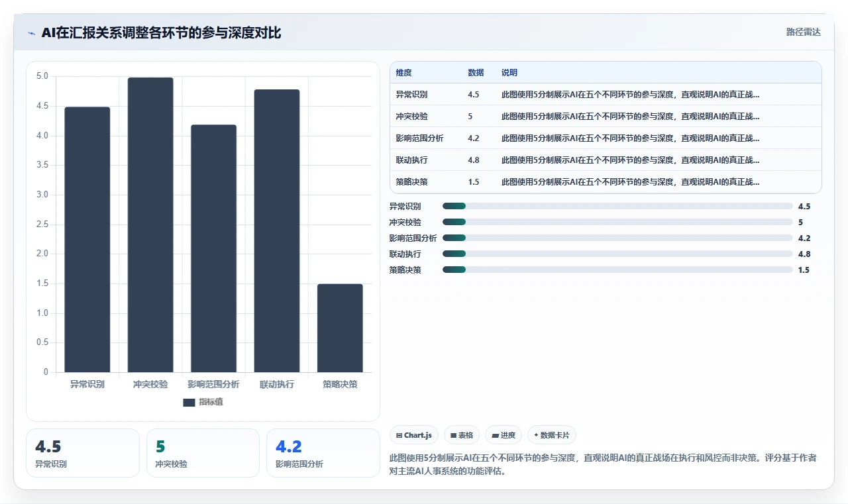Viewport: 848px width, 504px height.
Task: Select the 表格 tag chip
Action: click(462, 435)
